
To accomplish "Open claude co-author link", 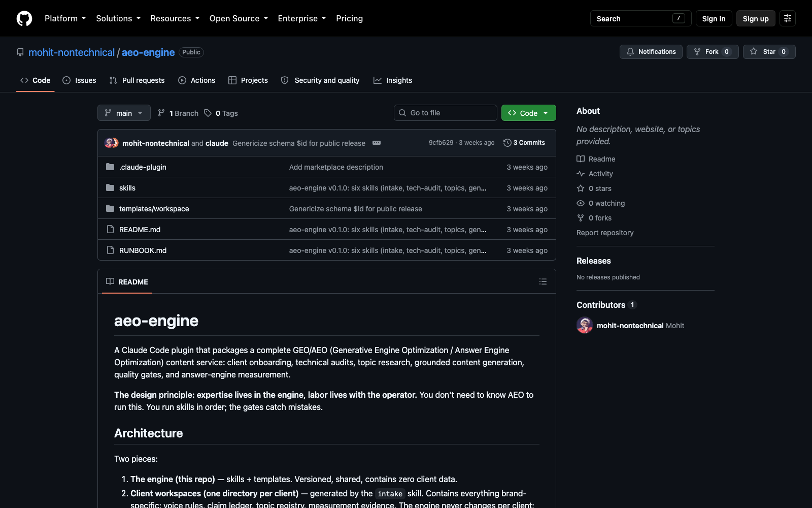I will pyautogui.click(x=217, y=143).
